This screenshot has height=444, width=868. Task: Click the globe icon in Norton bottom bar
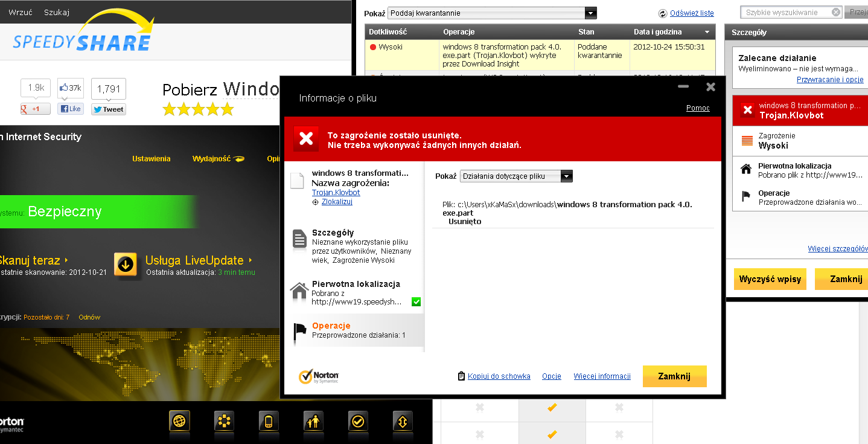[179, 421]
